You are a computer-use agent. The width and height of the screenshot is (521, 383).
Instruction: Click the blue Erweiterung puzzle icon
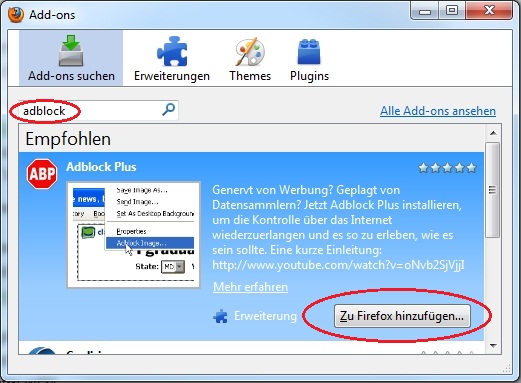point(220,316)
